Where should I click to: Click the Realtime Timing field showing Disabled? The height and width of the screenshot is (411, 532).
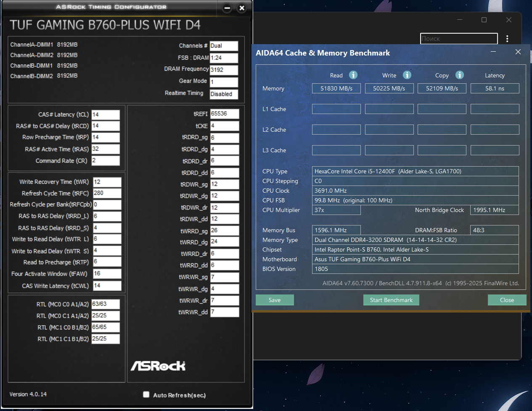[224, 94]
